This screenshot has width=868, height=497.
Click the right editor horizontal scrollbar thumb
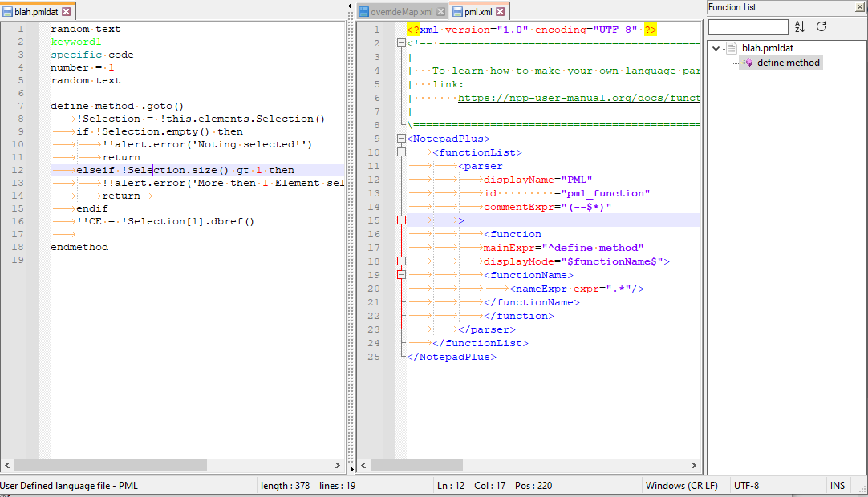pyautogui.click(x=417, y=466)
